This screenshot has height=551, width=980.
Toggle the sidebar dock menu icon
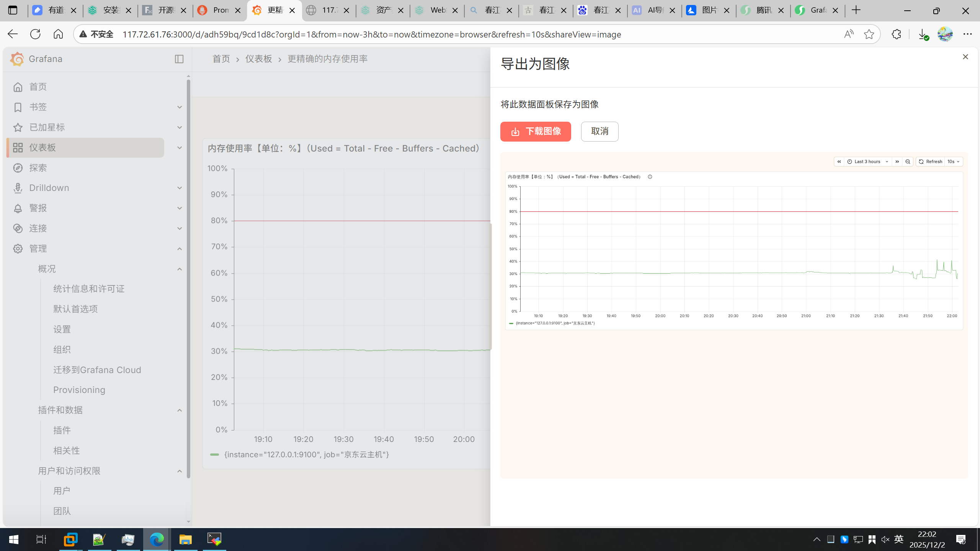click(179, 59)
